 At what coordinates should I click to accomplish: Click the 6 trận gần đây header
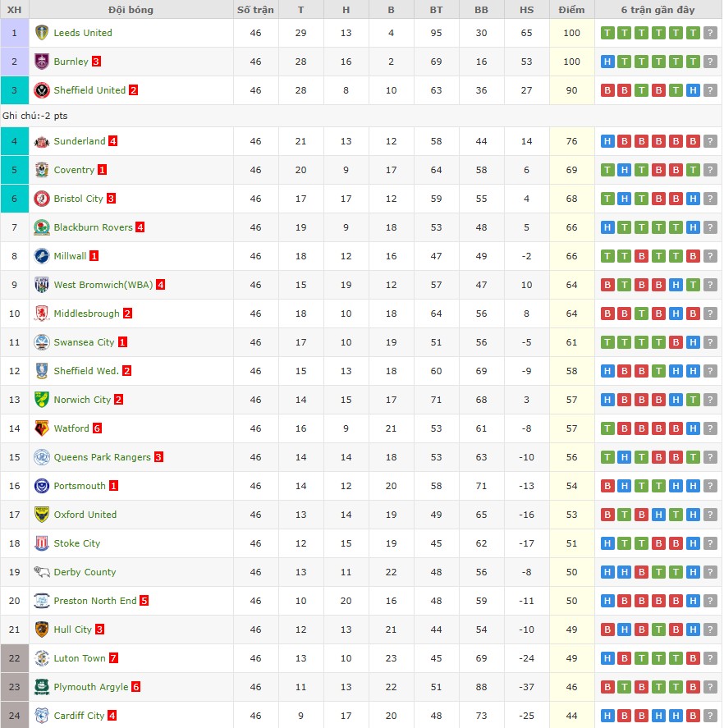pos(658,10)
